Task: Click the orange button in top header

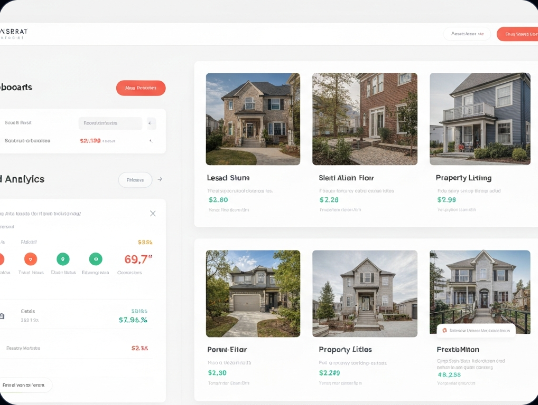Action: pos(517,34)
